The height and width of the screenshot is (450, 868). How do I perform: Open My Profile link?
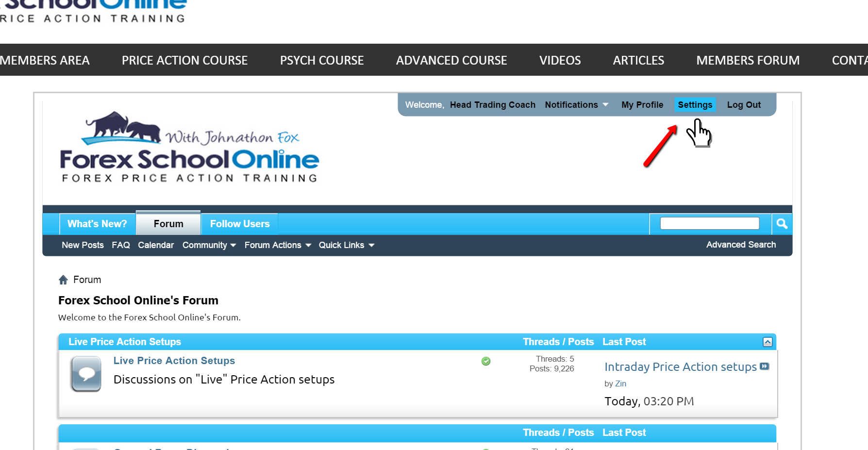click(642, 105)
